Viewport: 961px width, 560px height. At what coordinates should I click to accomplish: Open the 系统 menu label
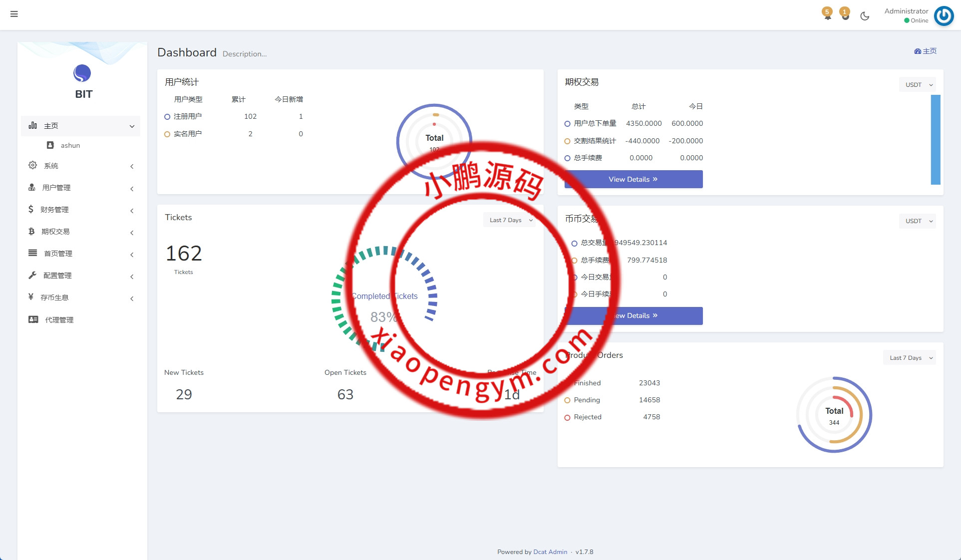pyautogui.click(x=51, y=166)
